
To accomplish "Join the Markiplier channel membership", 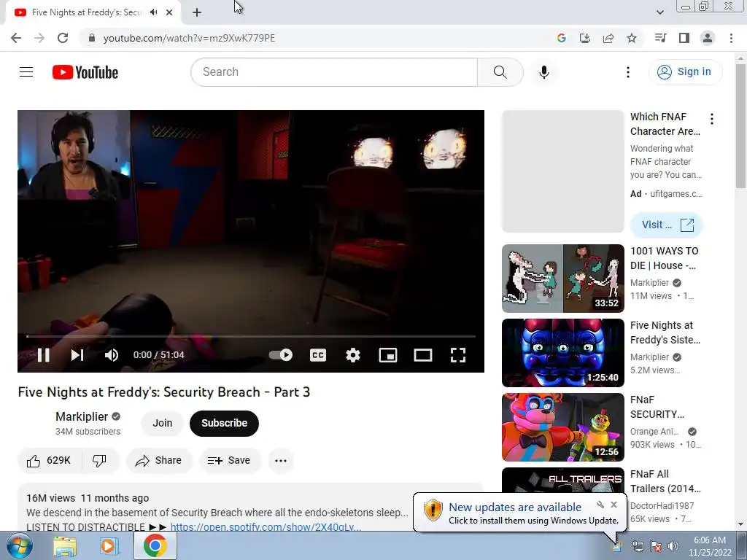I will (163, 423).
